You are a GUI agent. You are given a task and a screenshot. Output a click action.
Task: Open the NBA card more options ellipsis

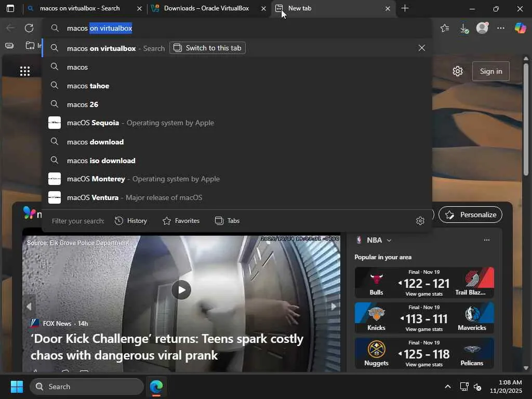pyautogui.click(x=486, y=240)
